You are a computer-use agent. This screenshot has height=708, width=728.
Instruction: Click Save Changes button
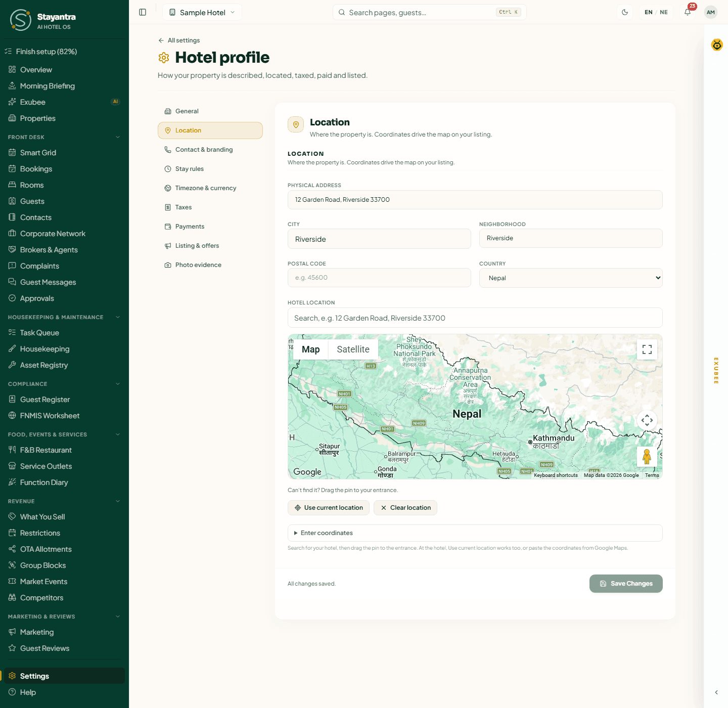pyautogui.click(x=626, y=584)
